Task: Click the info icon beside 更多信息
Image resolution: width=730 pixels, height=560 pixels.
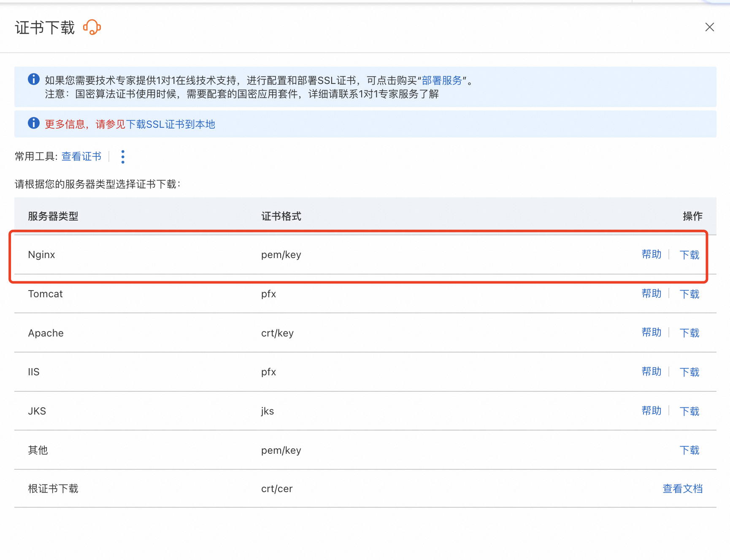Action: (x=34, y=123)
